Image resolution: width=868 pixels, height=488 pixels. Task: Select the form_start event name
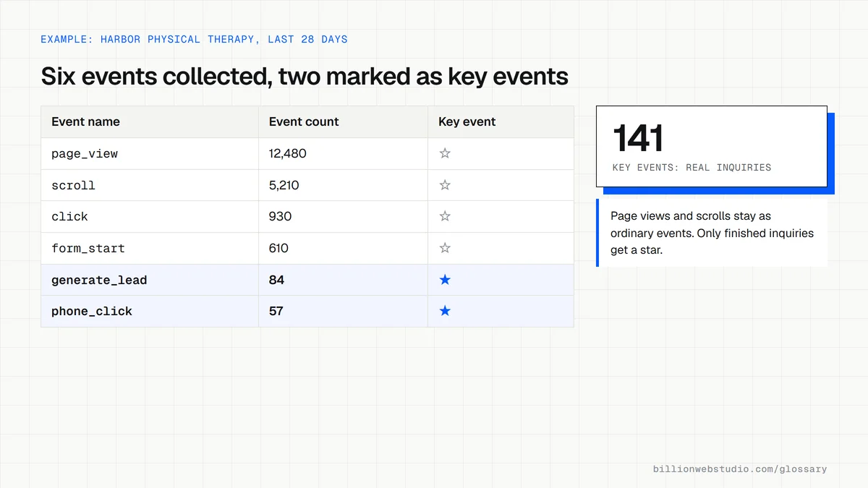click(x=88, y=248)
